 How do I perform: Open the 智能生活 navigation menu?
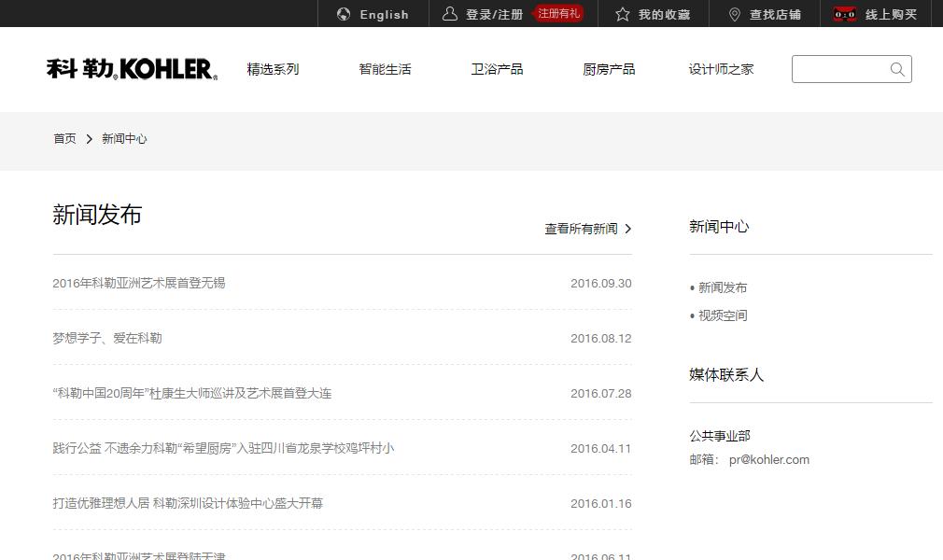(x=386, y=68)
